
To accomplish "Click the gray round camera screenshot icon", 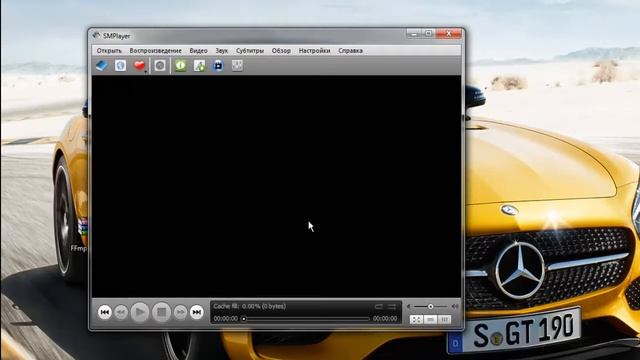I will pyautogui.click(x=160, y=65).
